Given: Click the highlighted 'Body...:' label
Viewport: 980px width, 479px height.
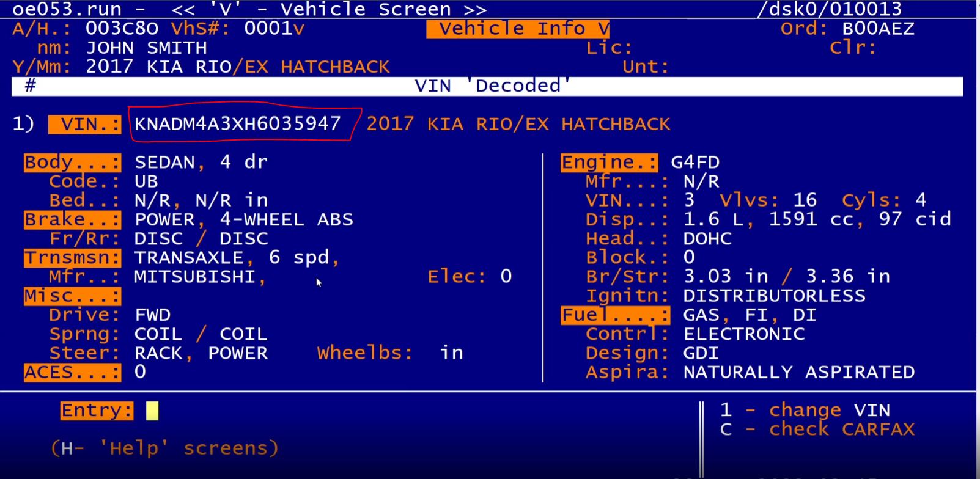Looking at the screenshot, I should [x=73, y=163].
